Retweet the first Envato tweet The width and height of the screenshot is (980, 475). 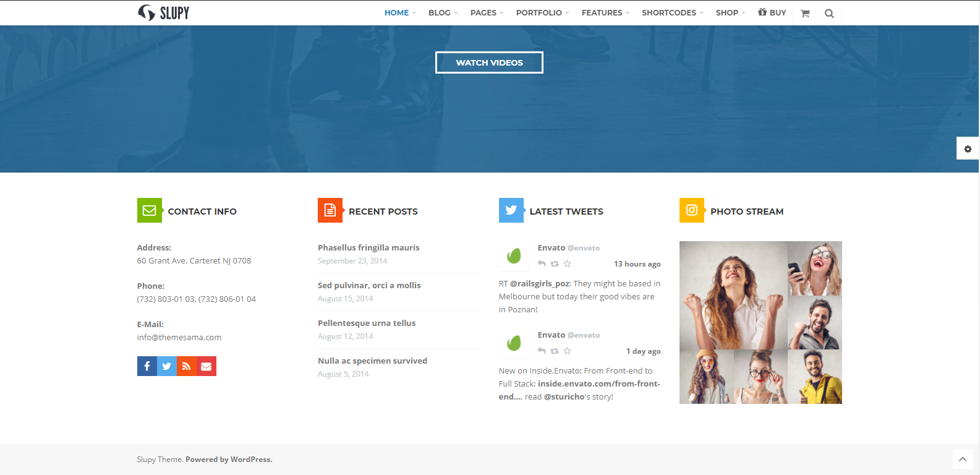pyautogui.click(x=555, y=263)
